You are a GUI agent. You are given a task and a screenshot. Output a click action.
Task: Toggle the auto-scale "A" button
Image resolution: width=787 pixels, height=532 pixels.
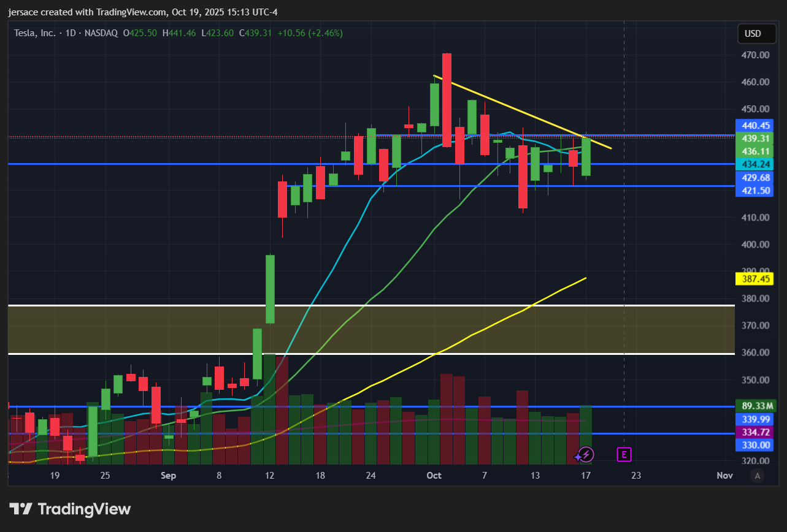pyautogui.click(x=758, y=475)
